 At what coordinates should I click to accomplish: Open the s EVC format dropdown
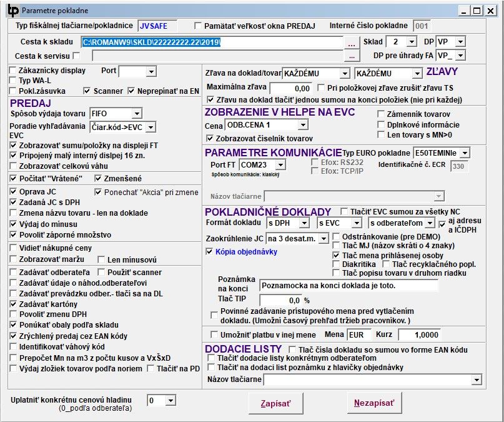tap(357, 223)
